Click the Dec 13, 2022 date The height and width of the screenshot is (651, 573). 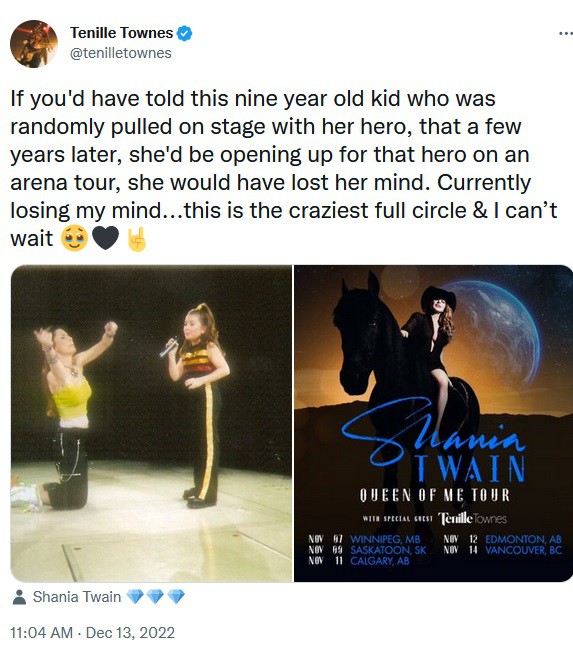(130, 633)
